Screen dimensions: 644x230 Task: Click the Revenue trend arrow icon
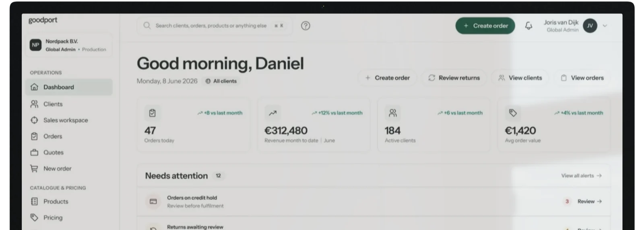272,113
